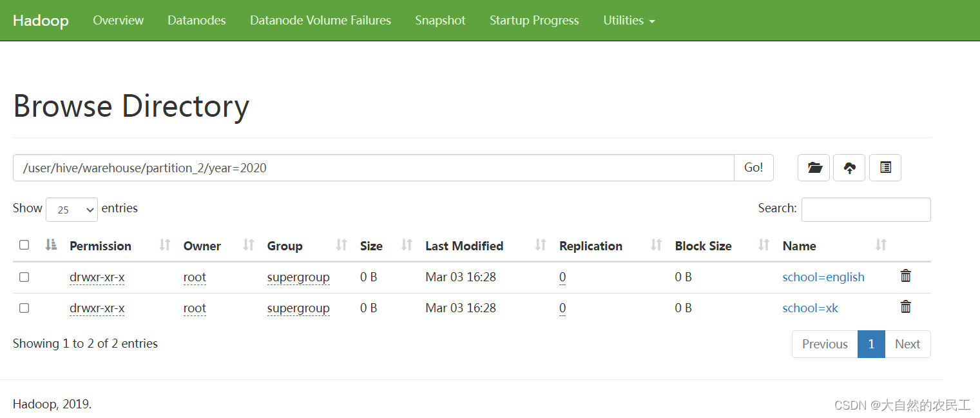Screen dimensions: 980x418
Task: Delete the school=xk directory with trash icon
Action: point(906,307)
